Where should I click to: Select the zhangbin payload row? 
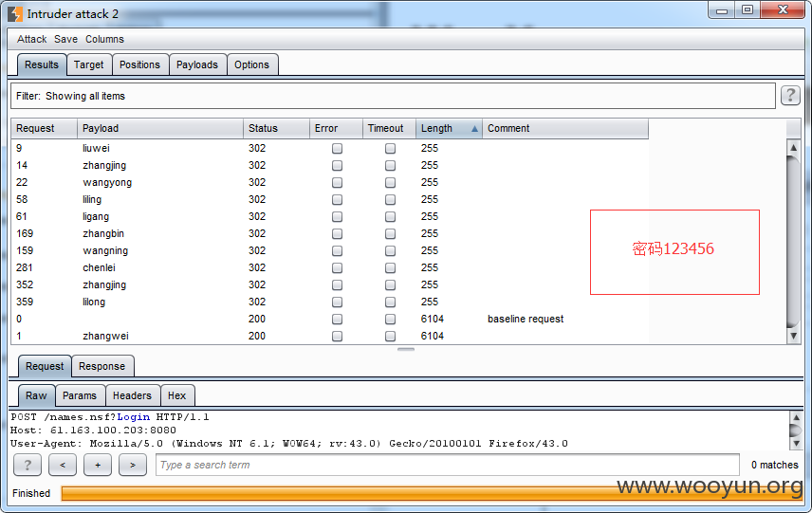[330, 233]
